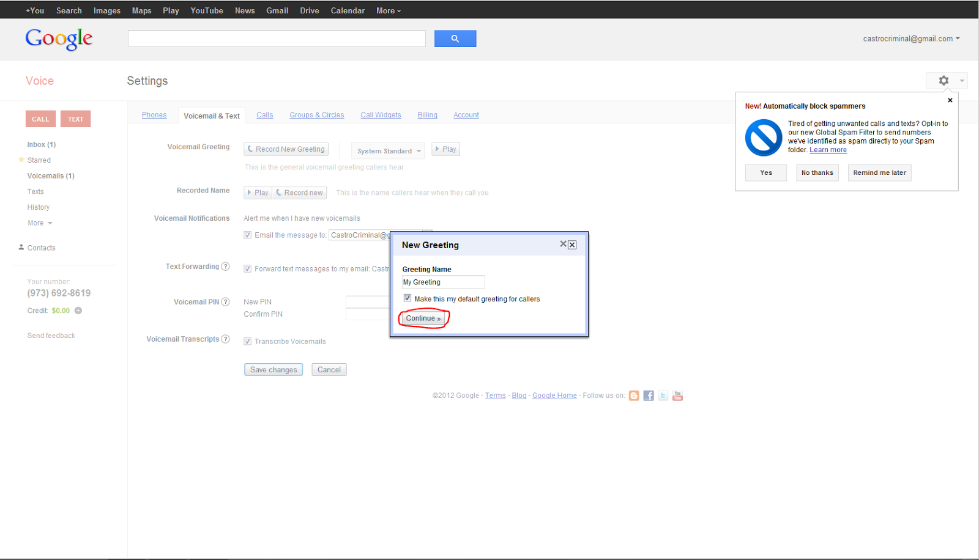The height and width of the screenshot is (560, 979).
Task: Toggle Transcribe Voicemails checkbox
Action: [x=248, y=341]
